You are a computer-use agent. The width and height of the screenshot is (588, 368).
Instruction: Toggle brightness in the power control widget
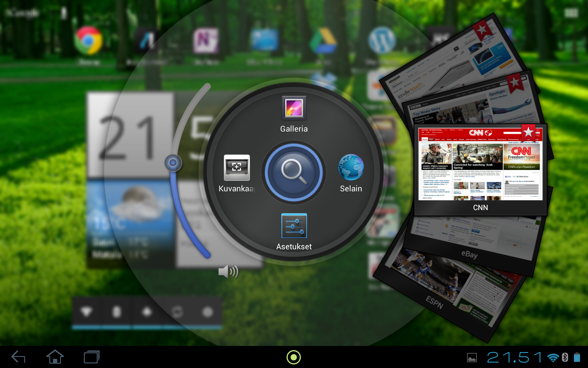tap(208, 312)
